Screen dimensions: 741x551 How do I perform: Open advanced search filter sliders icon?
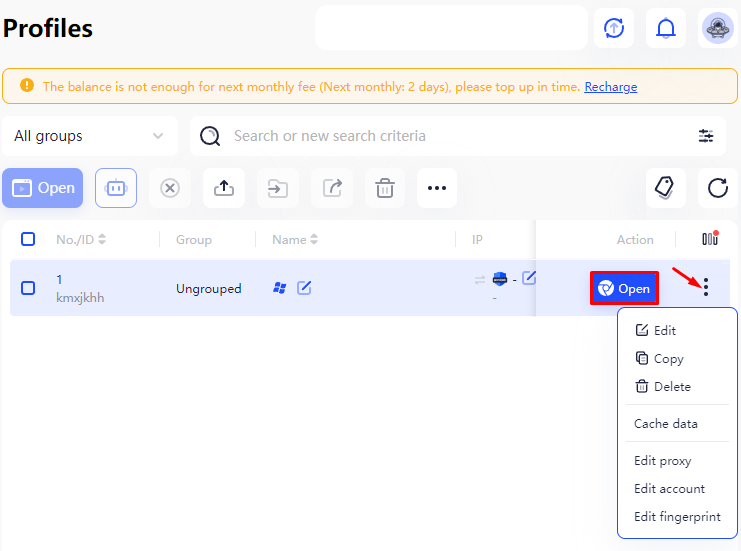point(706,136)
